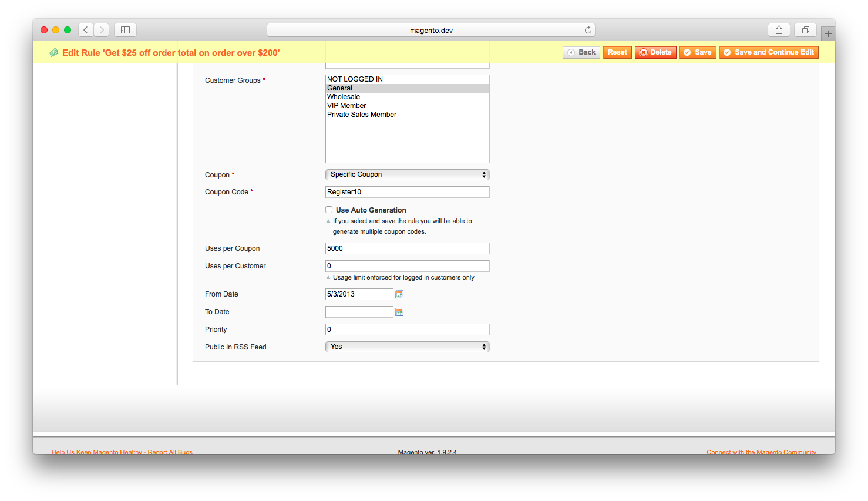The image size is (868, 501).
Task: Click the Edit Rule page title
Action: (171, 53)
